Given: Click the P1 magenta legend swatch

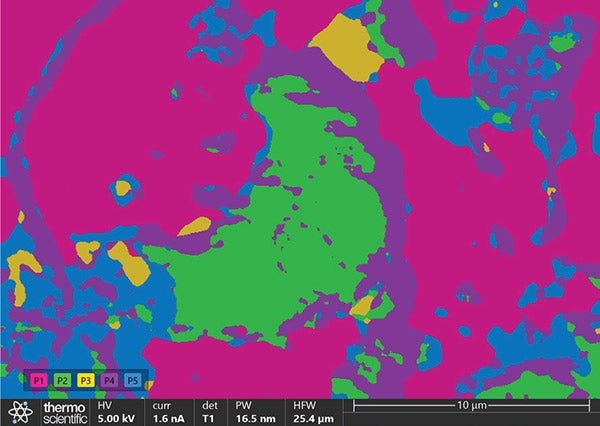Looking at the screenshot, I should tap(39, 381).
